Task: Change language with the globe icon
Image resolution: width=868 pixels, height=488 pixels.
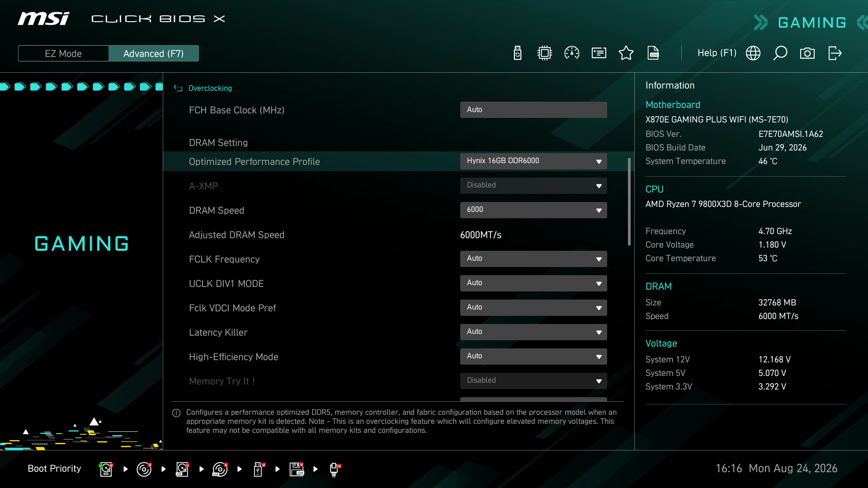Action: point(753,53)
